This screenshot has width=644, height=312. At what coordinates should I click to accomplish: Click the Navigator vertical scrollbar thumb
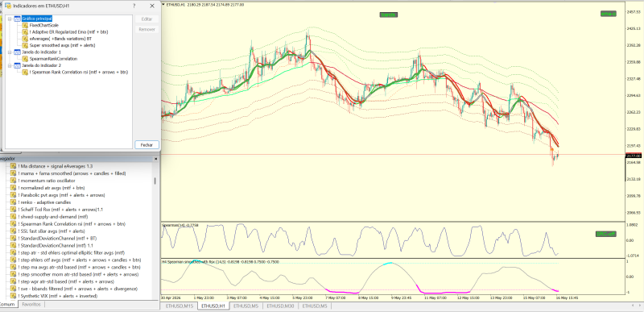pos(155,181)
